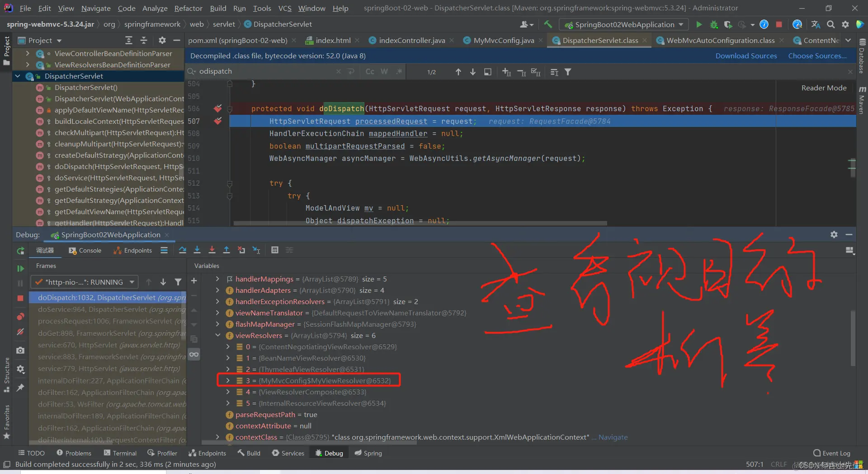Stop debugging with red square in debug sidebar

coord(20,298)
